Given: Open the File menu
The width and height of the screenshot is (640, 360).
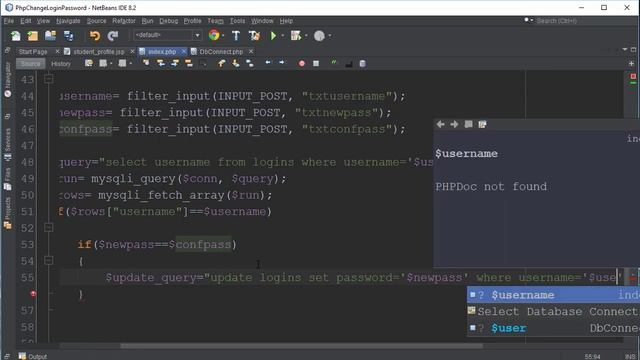Looking at the screenshot, I should [9, 21].
